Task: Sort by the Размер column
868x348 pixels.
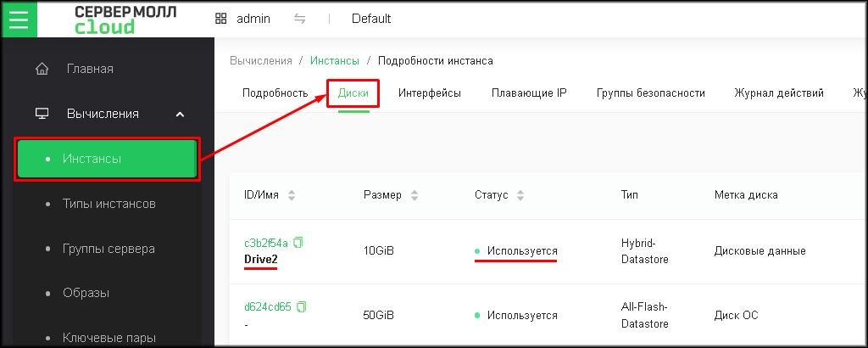Action: pos(415,195)
